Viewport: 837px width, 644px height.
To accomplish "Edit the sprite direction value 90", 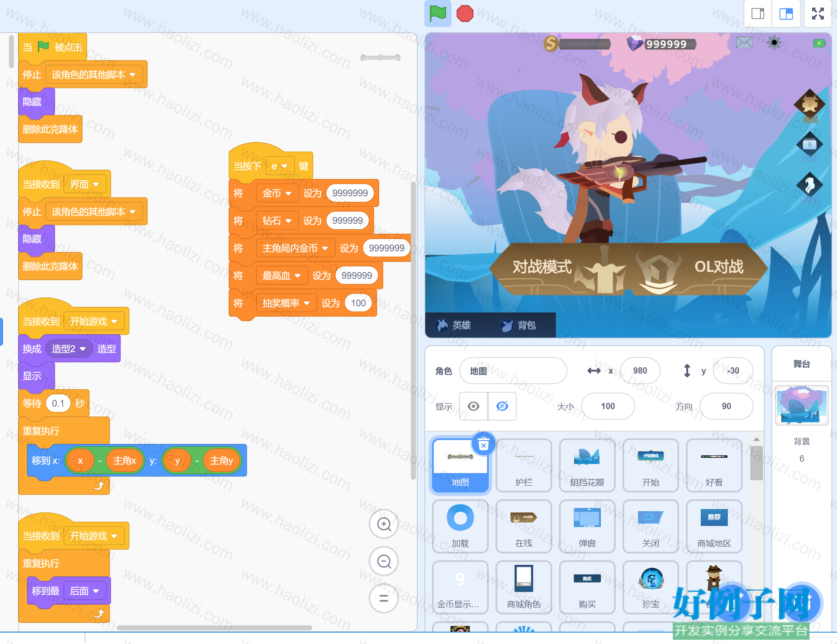I will coord(726,406).
